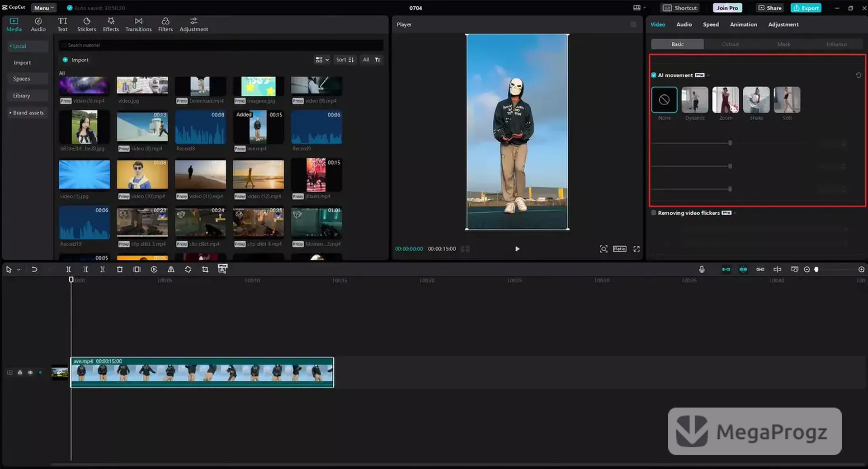Image resolution: width=868 pixels, height=469 pixels.
Task: Click the Freeze frame icon in the timeline toolbar
Action: [137, 269]
